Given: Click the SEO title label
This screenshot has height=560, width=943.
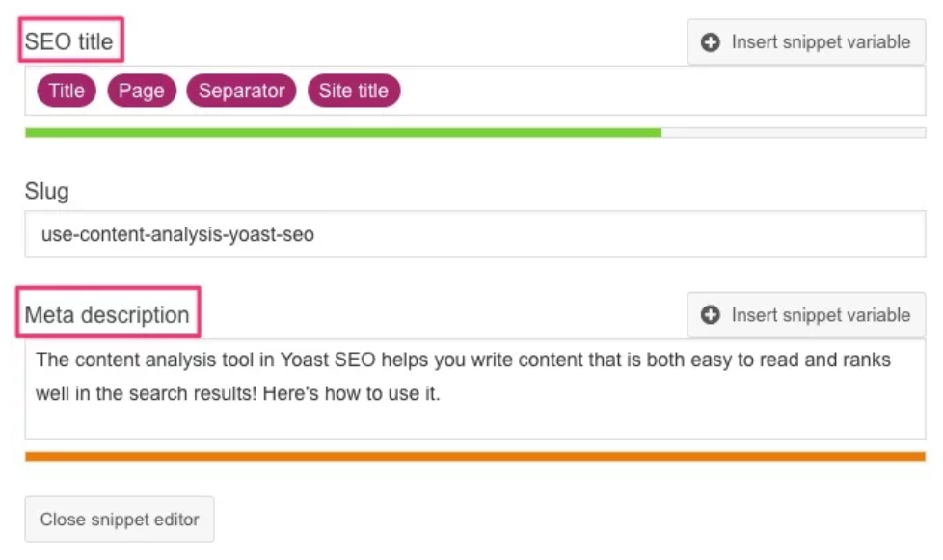Looking at the screenshot, I should pos(68,41).
